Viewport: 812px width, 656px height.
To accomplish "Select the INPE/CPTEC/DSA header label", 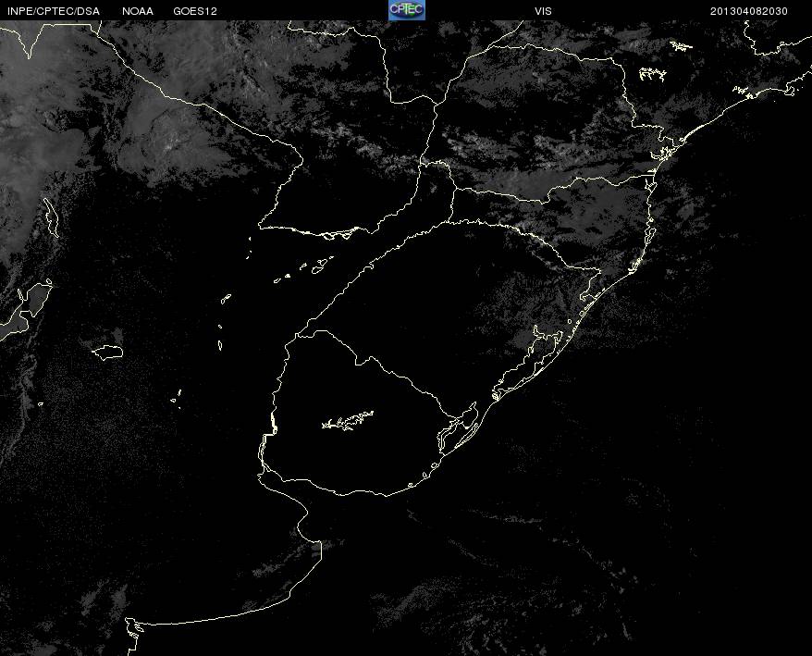I will pyautogui.click(x=54, y=11).
